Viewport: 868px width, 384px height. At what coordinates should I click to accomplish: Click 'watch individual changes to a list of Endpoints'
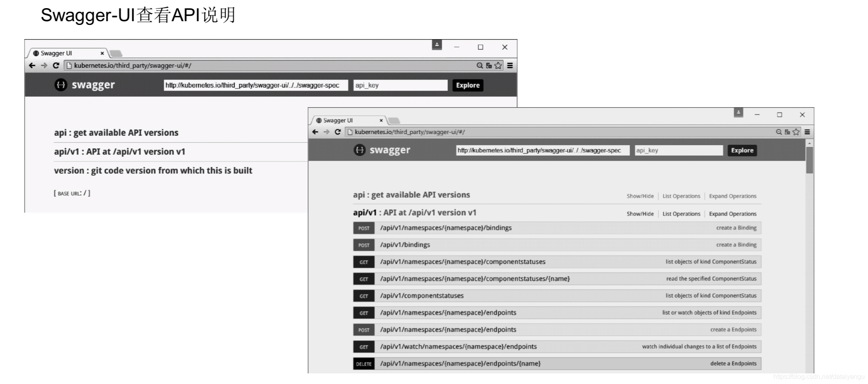(x=699, y=346)
